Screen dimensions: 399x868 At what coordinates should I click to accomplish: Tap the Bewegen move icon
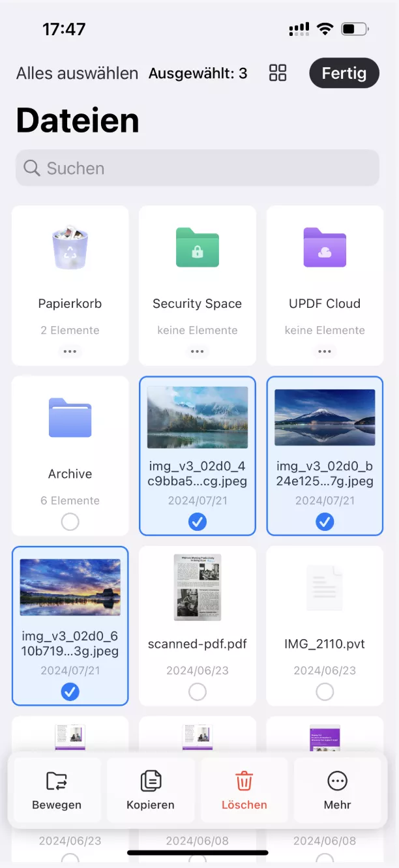point(57,780)
